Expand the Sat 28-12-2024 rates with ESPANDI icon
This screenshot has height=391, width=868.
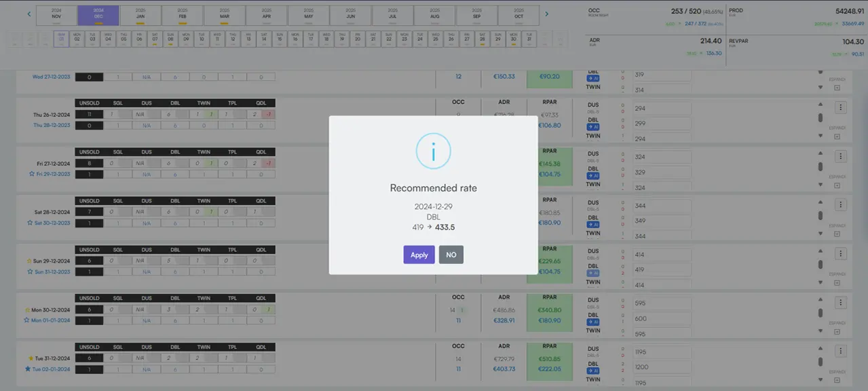point(837,234)
